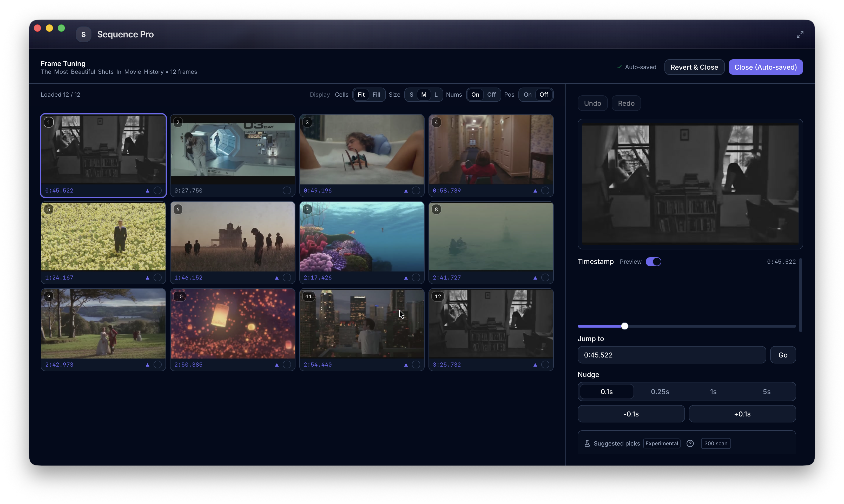Toggle the select circle on frame 0:27.750
The image size is (844, 504).
pos(287,190)
